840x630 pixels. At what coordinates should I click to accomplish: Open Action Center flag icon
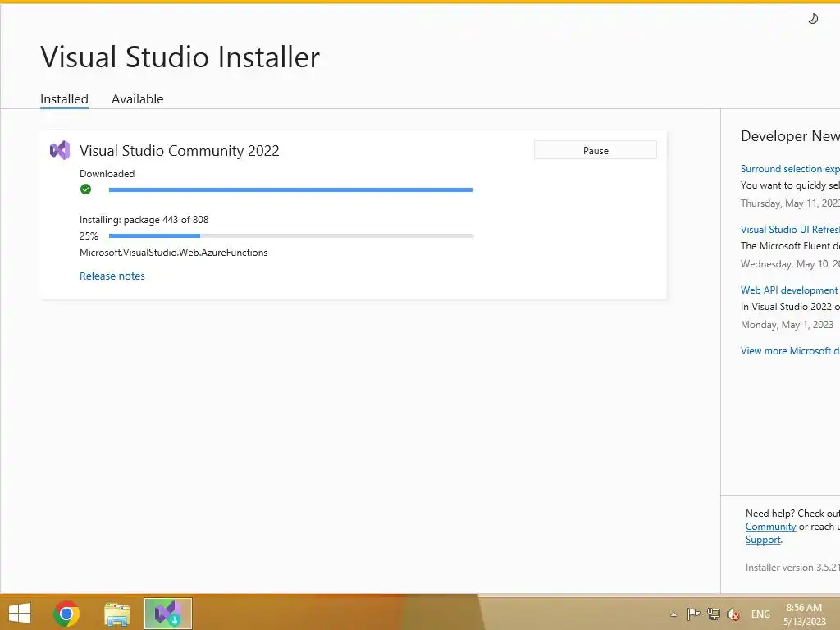pos(693,614)
